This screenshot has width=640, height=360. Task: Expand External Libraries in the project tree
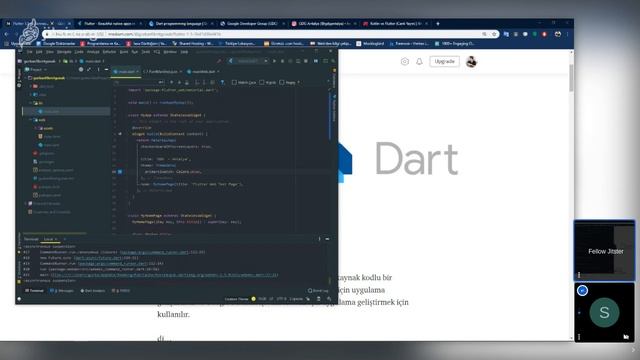point(26,204)
